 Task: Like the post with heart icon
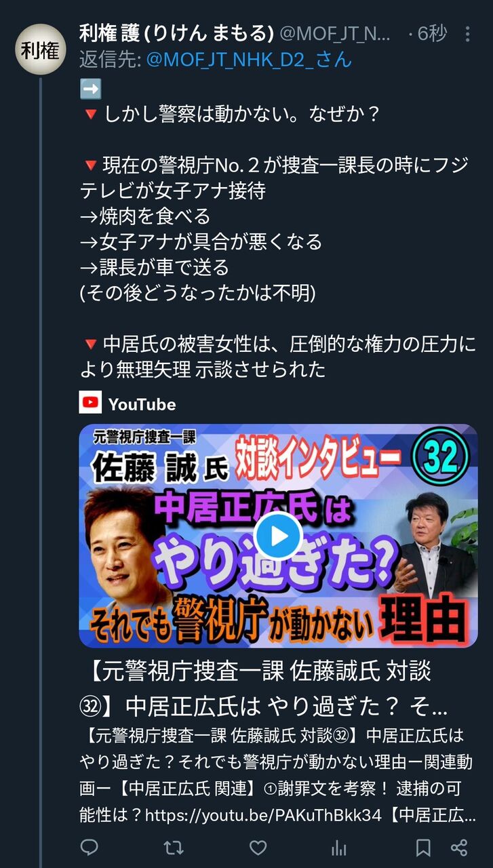coord(258,847)
